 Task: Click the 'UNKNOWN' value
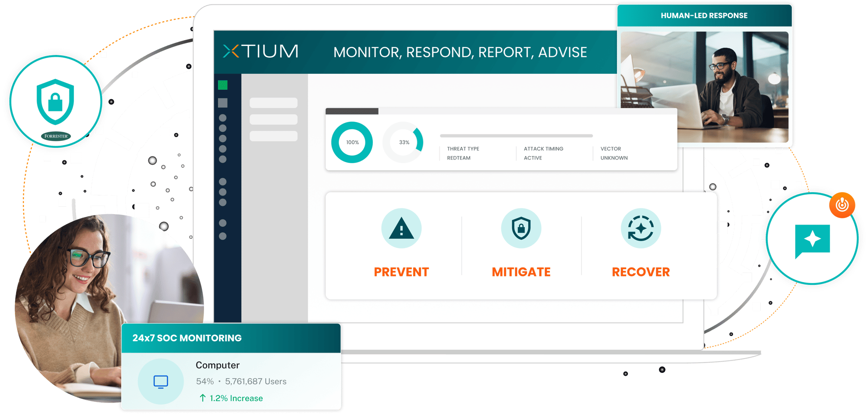coord(614,158)
